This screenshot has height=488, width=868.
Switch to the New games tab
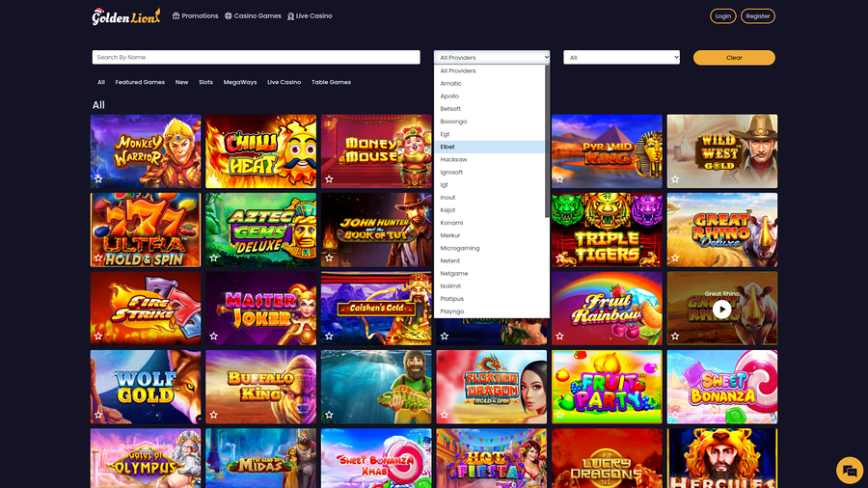pyautogui.click(x=181, y=82)
